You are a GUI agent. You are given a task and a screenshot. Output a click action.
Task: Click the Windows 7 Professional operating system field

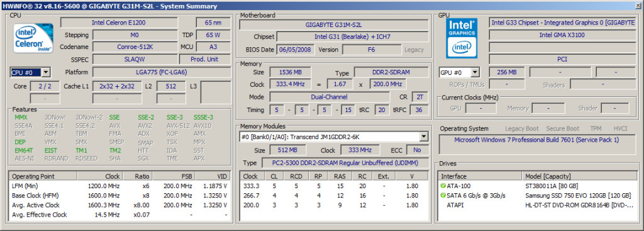(x=536, y=144)
